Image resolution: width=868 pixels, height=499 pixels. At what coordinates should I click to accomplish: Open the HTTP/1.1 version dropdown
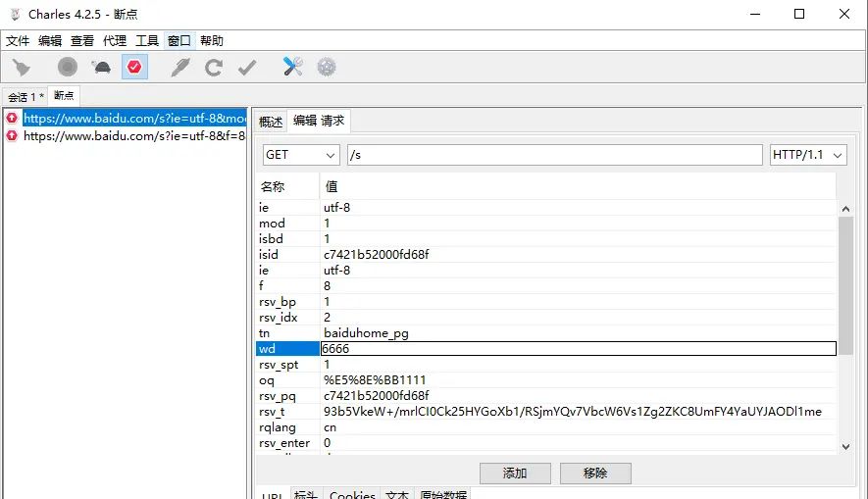click(x=808, y=155)
